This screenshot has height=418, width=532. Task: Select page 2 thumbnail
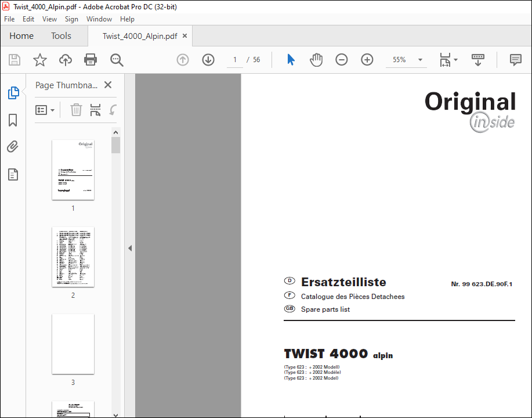pos(73,257)
